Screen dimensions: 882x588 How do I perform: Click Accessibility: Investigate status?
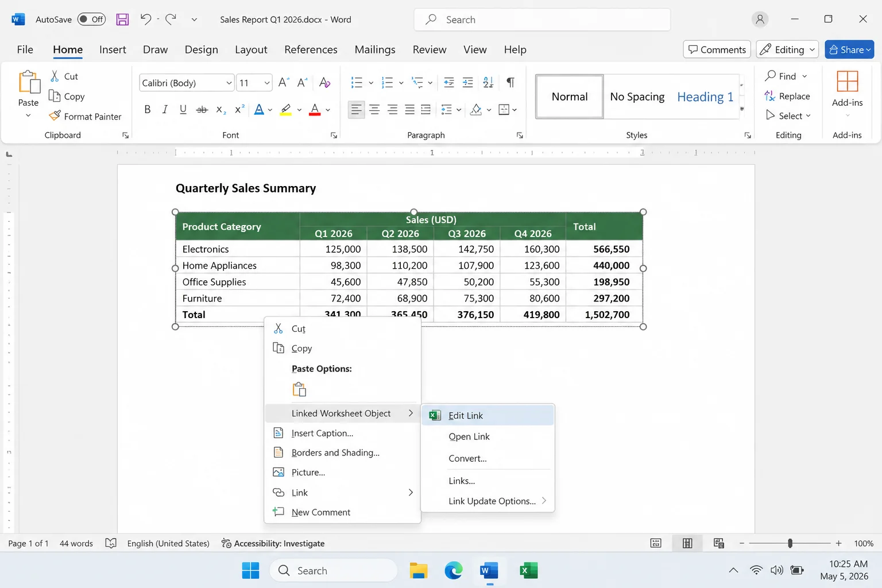tap(273, 543)
